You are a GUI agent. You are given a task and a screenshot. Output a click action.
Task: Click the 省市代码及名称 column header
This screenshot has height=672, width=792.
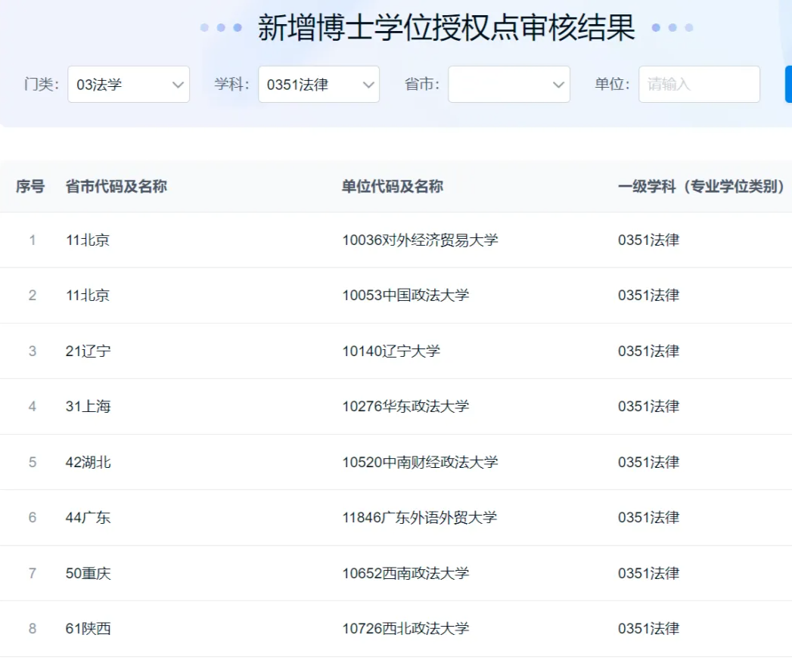tap(116, 186)
